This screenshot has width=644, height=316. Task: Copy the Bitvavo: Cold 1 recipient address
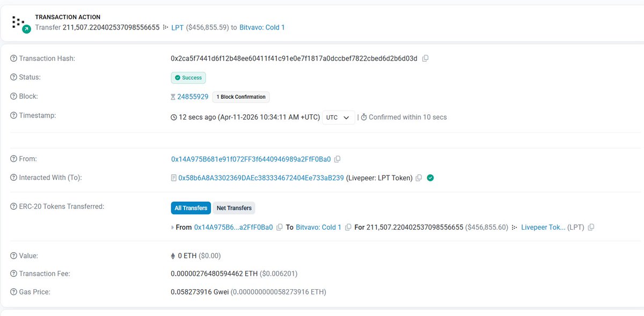pos(348,227)
